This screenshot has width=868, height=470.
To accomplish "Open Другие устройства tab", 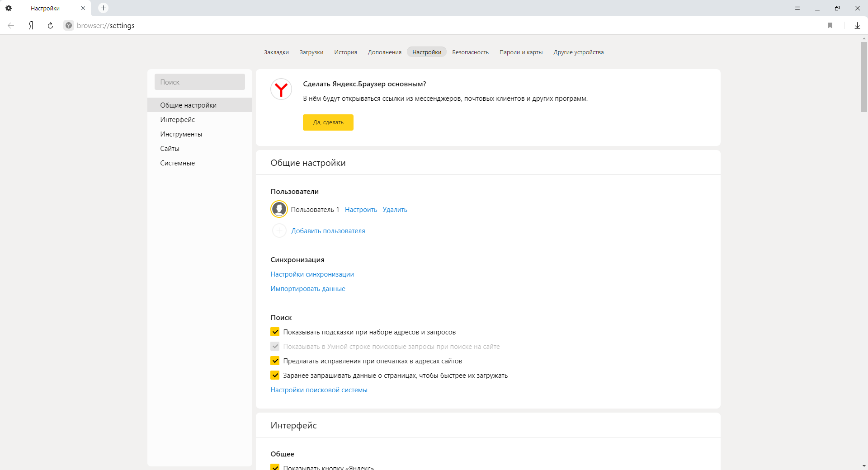I will click(x=579, y=52).
